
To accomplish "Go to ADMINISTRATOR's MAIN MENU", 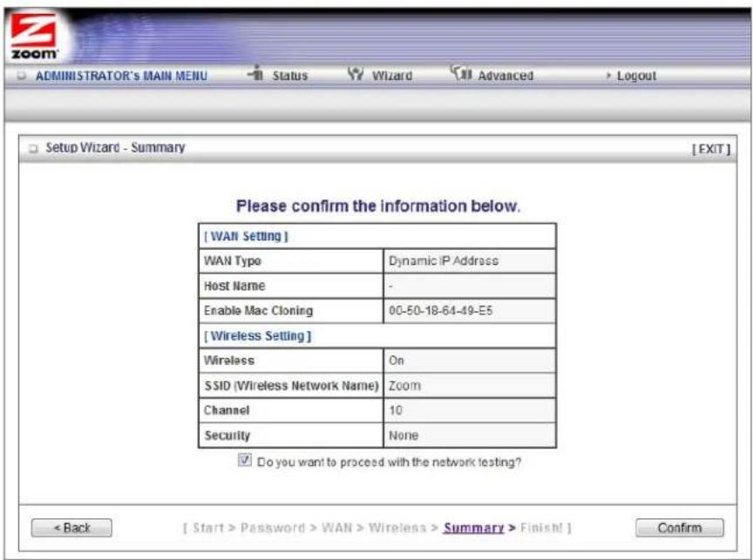I will (x=121, y=76).
